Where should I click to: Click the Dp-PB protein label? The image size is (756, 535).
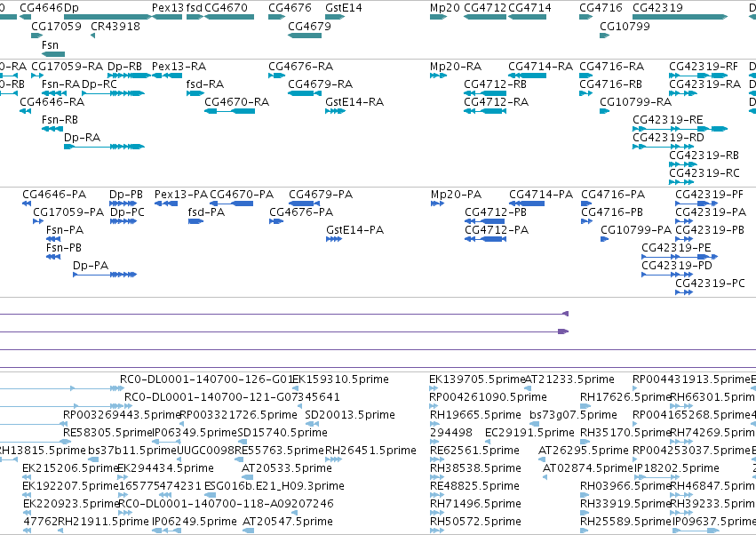(x=126, y=195)
